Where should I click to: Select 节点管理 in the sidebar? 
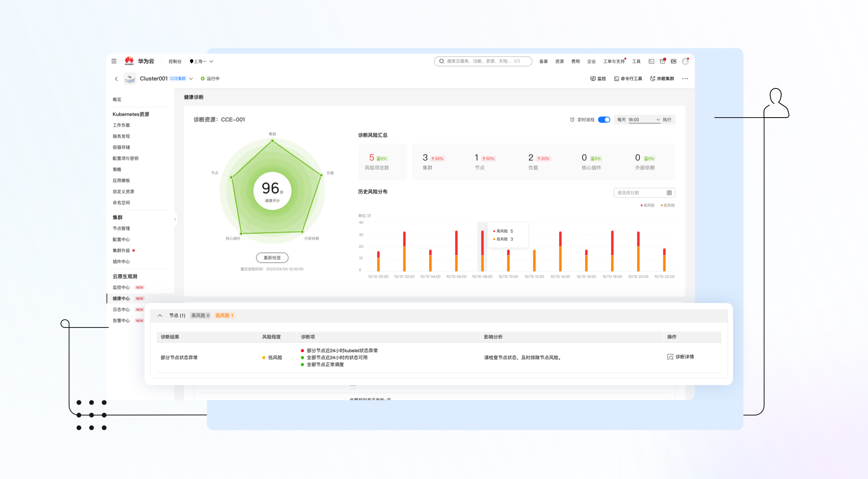121,228
